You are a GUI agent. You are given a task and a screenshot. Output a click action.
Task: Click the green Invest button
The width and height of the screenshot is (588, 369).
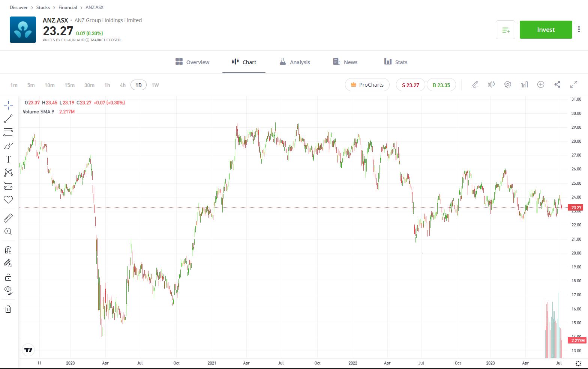pyautogui.click(x=546, y=30)
